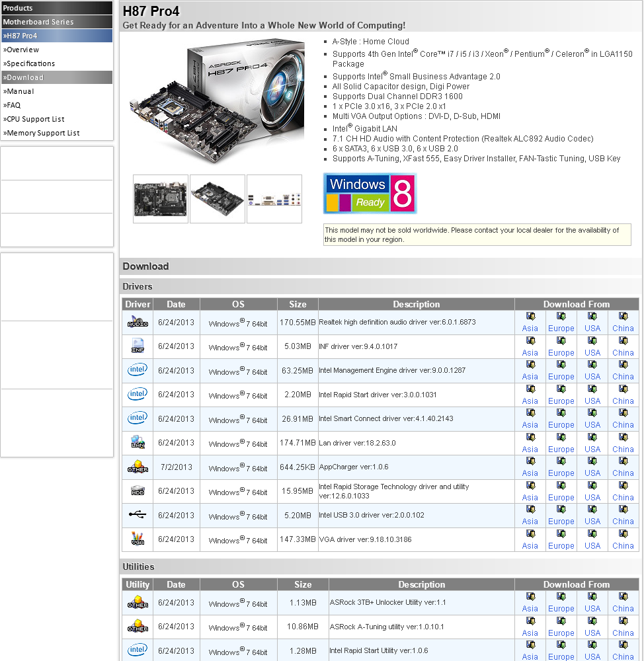Download AppCharger from Europe link
Image resolution: width=644 pixels, height=661 pixels.
[x=561, y=473]
